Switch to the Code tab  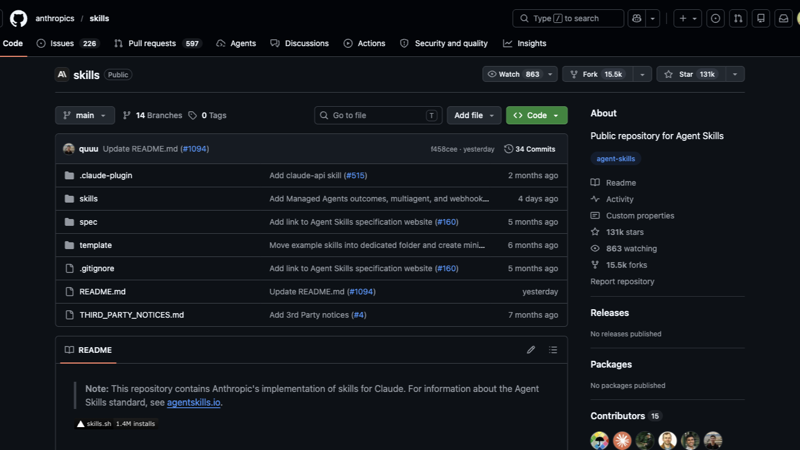pos(13,43)
